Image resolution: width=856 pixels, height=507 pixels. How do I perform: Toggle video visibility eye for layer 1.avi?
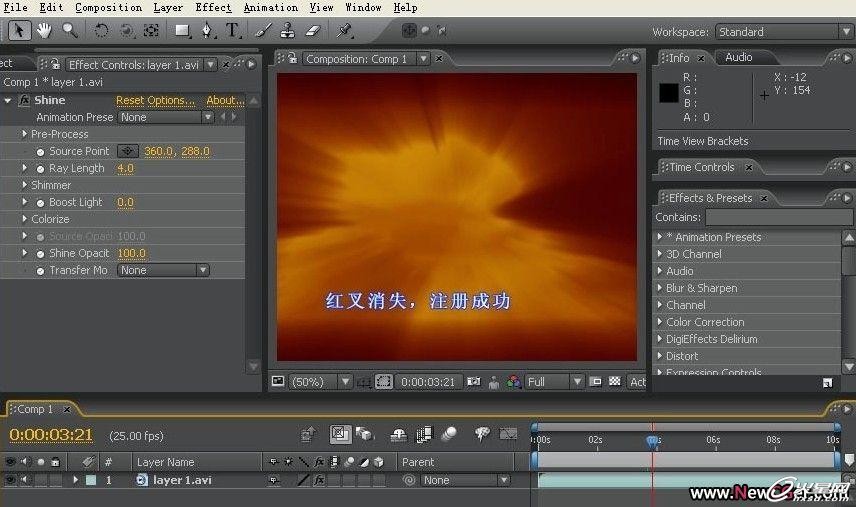point(10,480)
